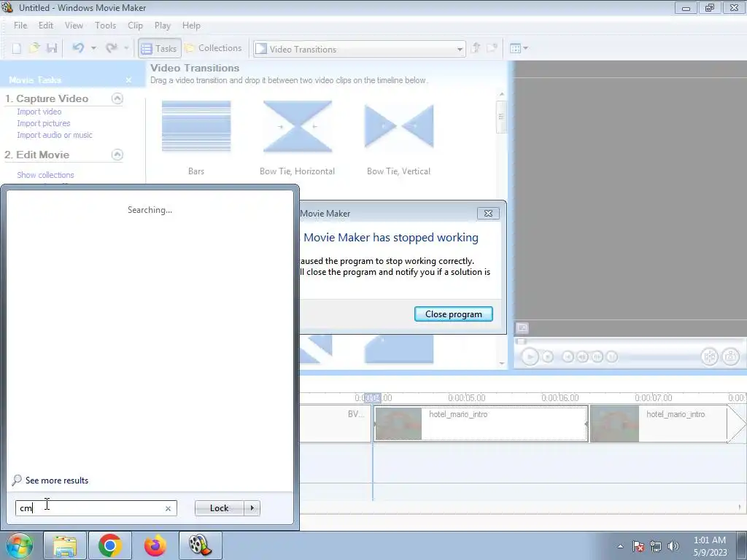
Task: Click the Next Frame button
Action: pos(597,357)
